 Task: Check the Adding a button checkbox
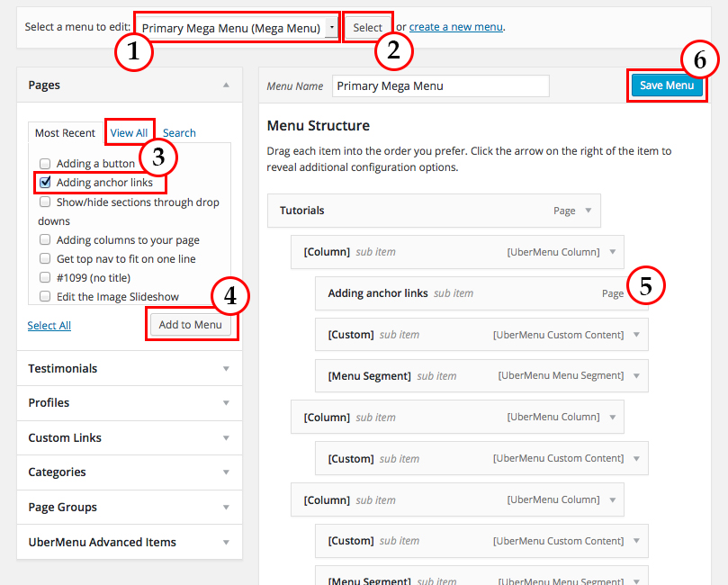point(45,164)
